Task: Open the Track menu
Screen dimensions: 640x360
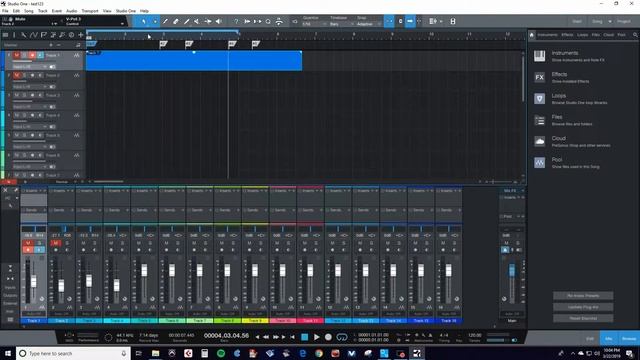Action: (42, 11)
